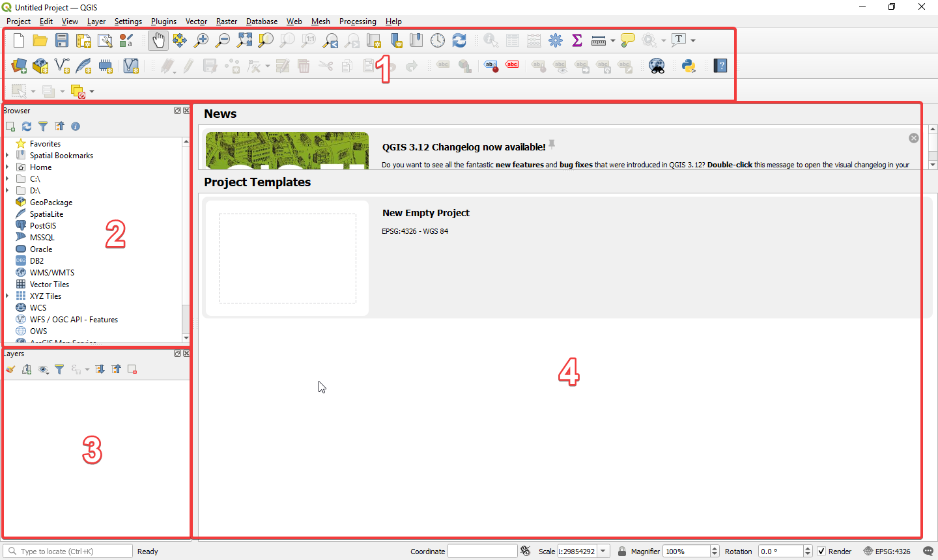This screenshot has height=560, width=938.
Task: Open the Raster menu
Action: pos(227,21)
